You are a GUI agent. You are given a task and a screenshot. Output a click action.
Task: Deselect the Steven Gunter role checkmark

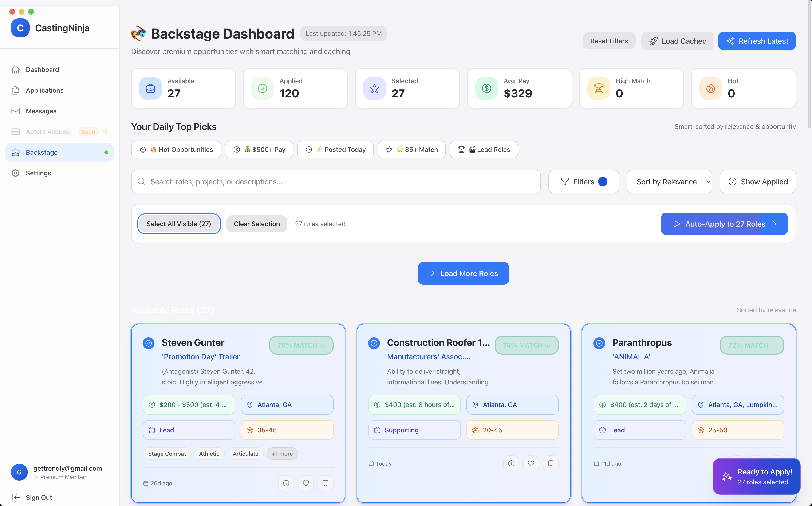click(x=149, y=343)
